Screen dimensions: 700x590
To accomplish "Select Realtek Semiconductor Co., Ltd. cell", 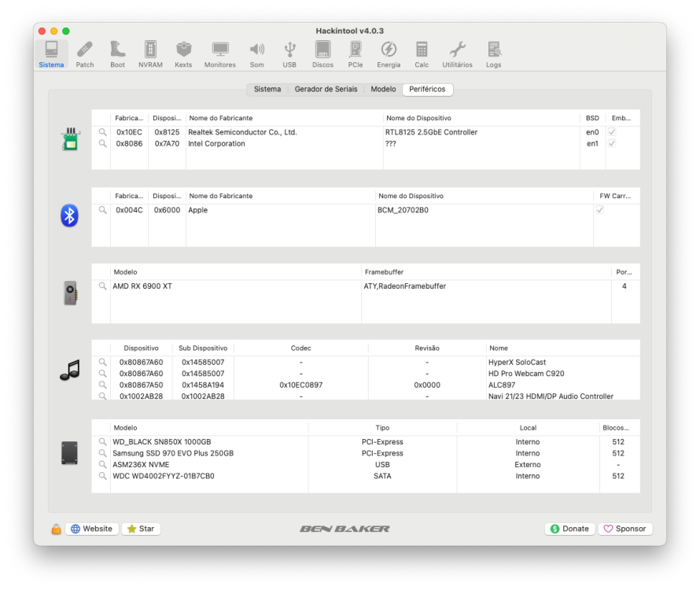I will (242, 132).
